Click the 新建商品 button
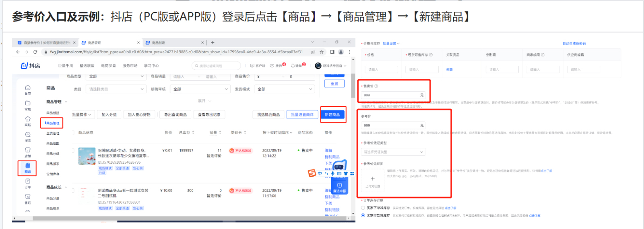 tap(332, 115)
